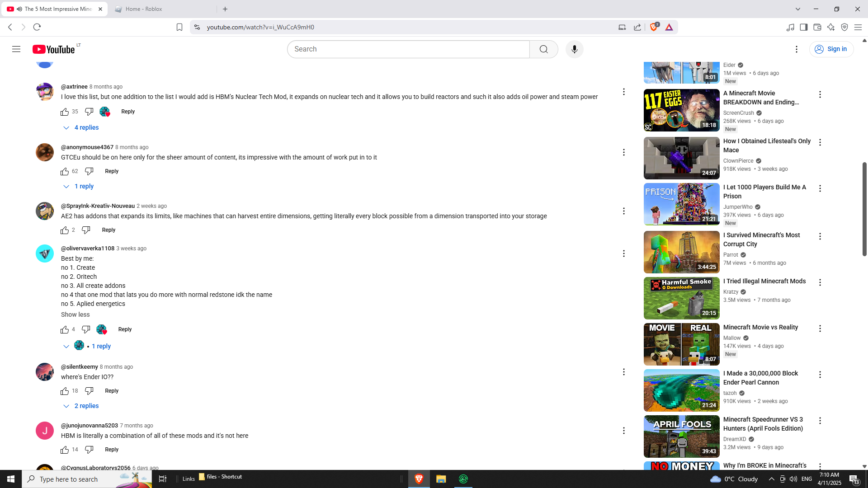Click the search magnifier button
This screenshot has width=868, height=488.
[543, 49]
